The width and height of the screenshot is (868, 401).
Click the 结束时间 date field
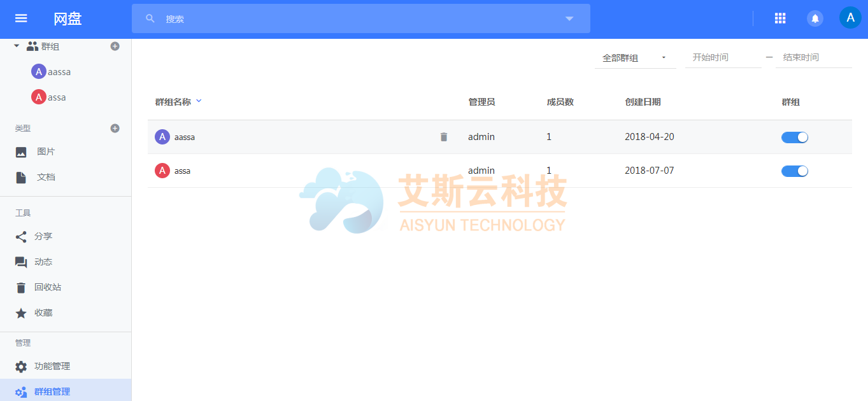813,57
